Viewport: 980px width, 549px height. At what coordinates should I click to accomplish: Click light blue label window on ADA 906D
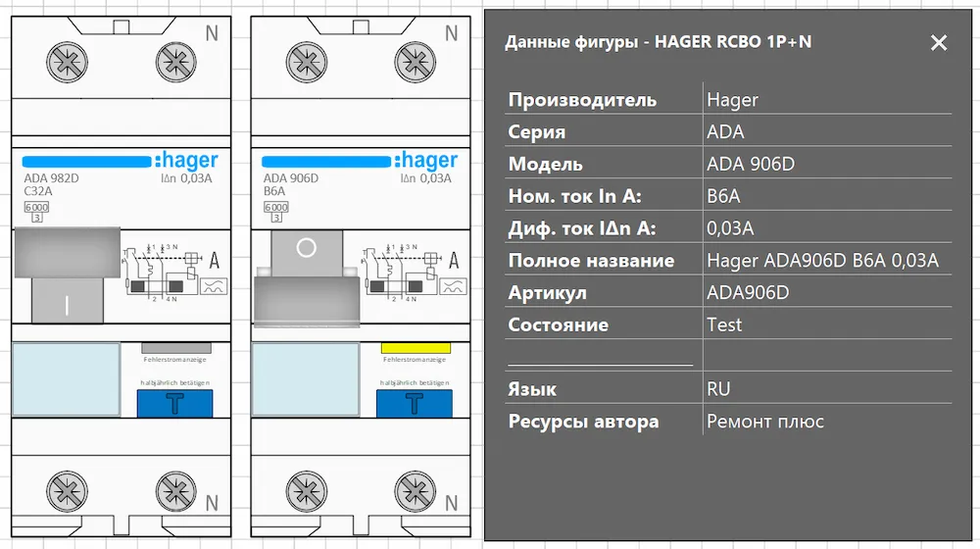[306, 379]
